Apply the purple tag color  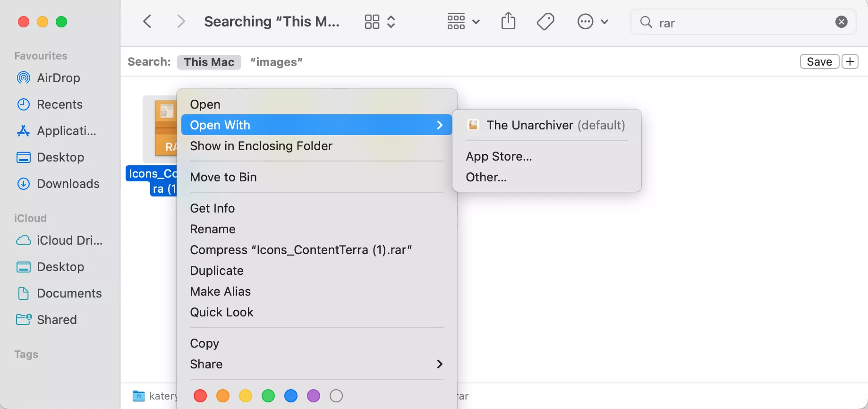314,396
